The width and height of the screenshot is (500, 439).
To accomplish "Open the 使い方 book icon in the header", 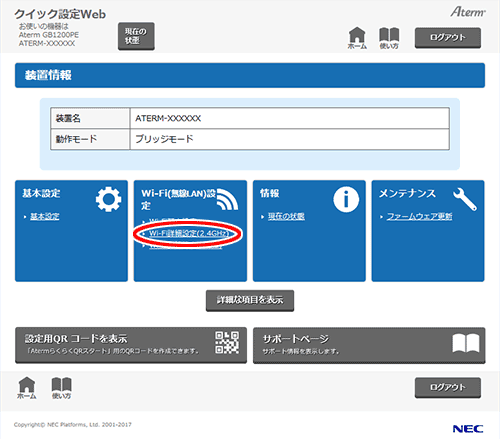I will tap(389, 38).
